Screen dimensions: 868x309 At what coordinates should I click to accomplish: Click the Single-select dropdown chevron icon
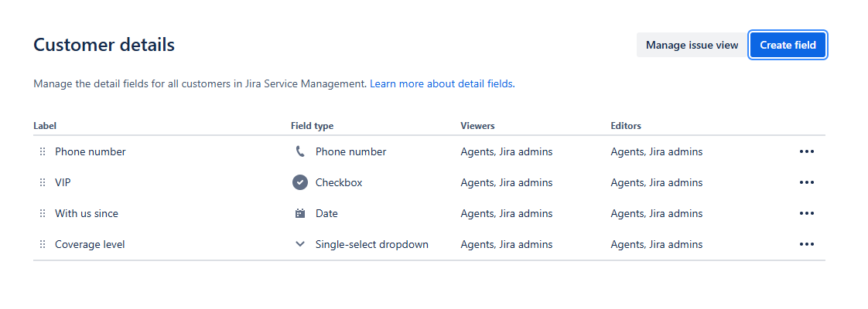(x=300, y=244)
